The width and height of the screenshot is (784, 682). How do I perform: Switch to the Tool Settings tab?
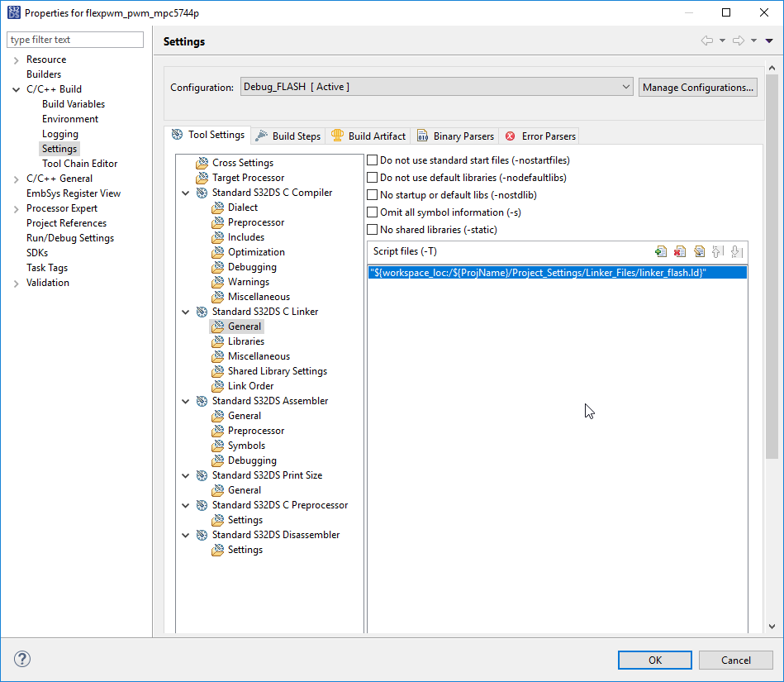208,135
